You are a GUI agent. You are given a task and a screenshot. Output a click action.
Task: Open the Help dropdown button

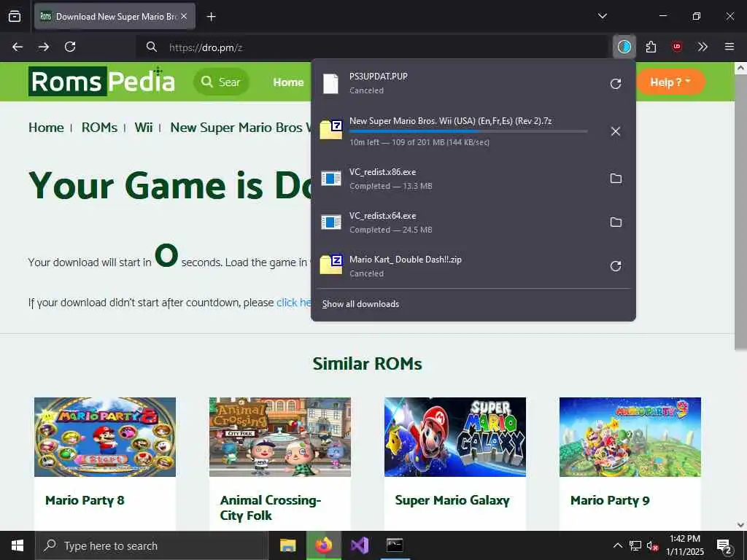click(670, 82)
